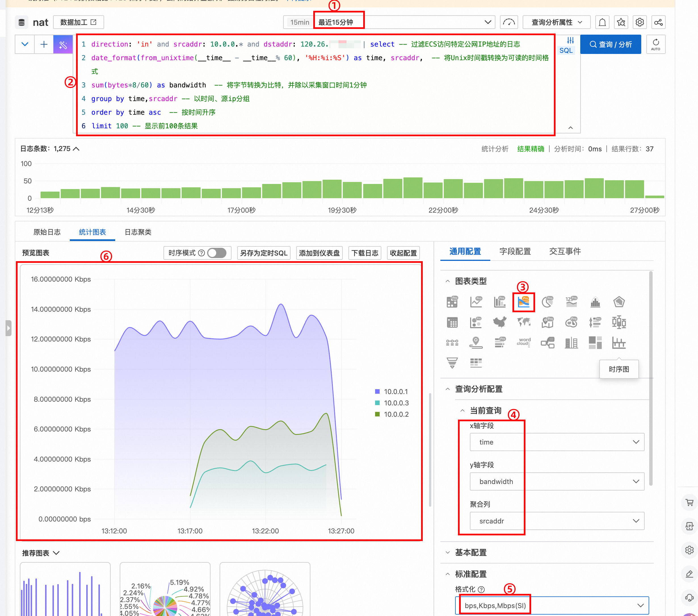Select the highlighted area flow chart icon
This screenshot has width=698, height=616.
click(x=523, y=302)
